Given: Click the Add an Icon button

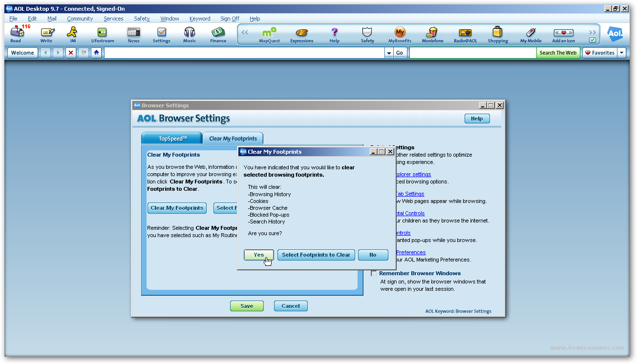Looking at the screenshot, I should click(563, 35).
